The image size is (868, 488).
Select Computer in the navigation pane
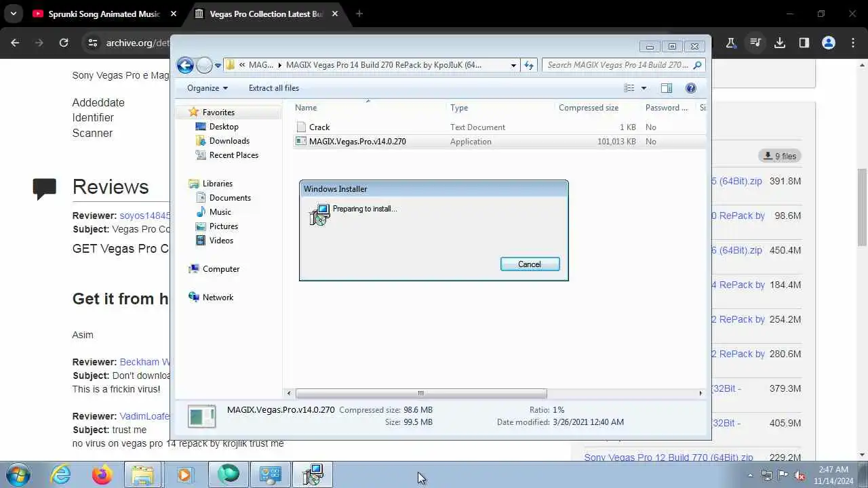tap(221, 269)
